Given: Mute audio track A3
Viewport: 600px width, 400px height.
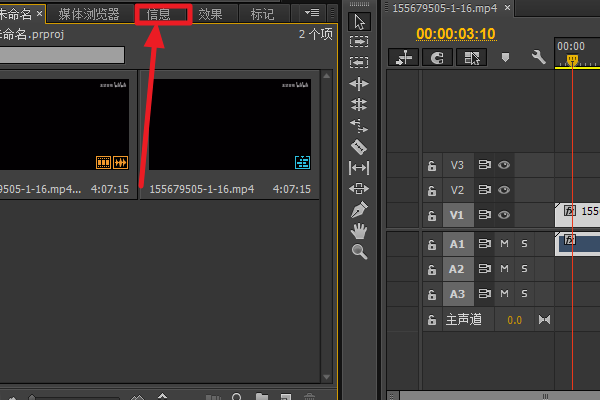Looking at the screenshot, I should 504,294.
